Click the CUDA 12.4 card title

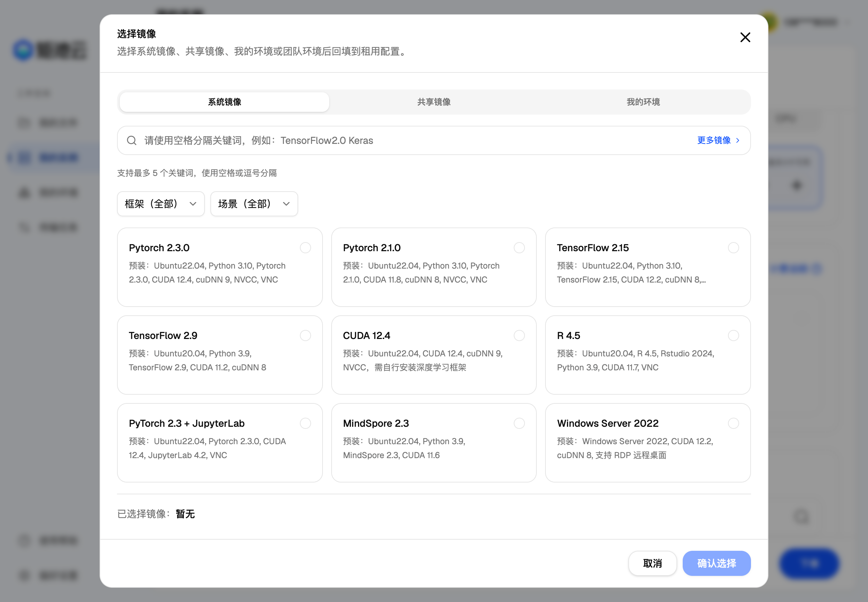[366, 335]
